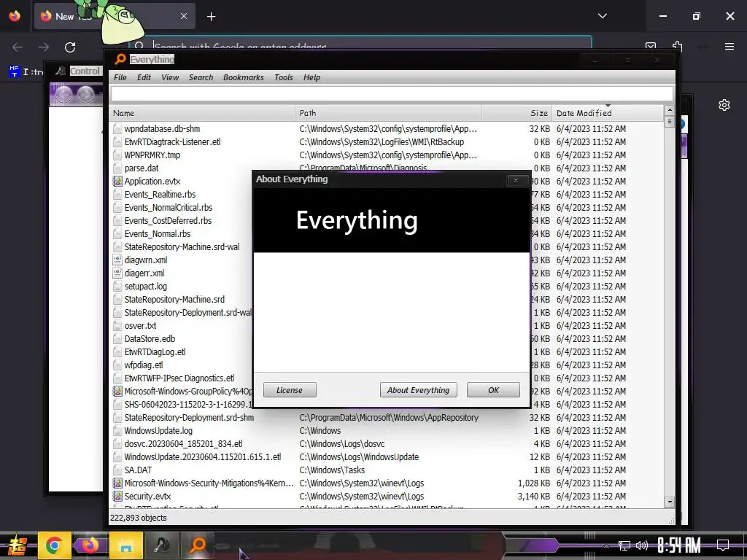
Task: Open Chrome from the taskbar
Action: point(54,545)
